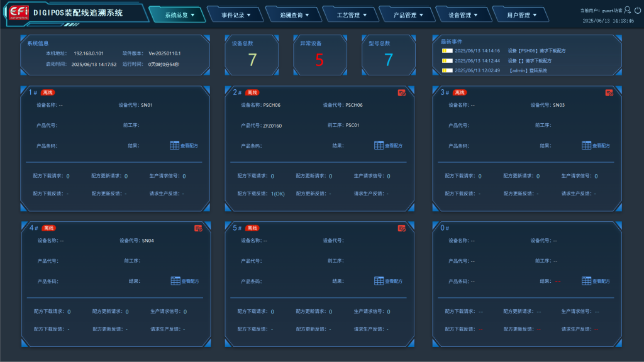Click the 当前用户 guest label

601,11
